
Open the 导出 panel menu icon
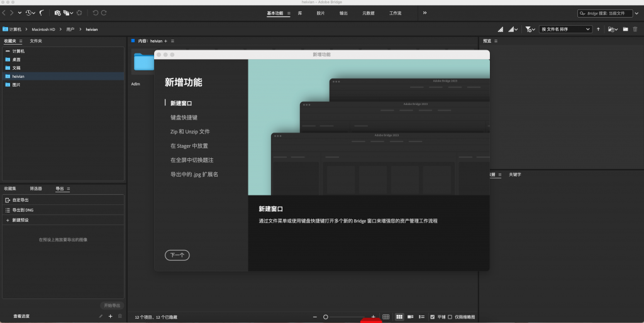[x=68, y=189]
